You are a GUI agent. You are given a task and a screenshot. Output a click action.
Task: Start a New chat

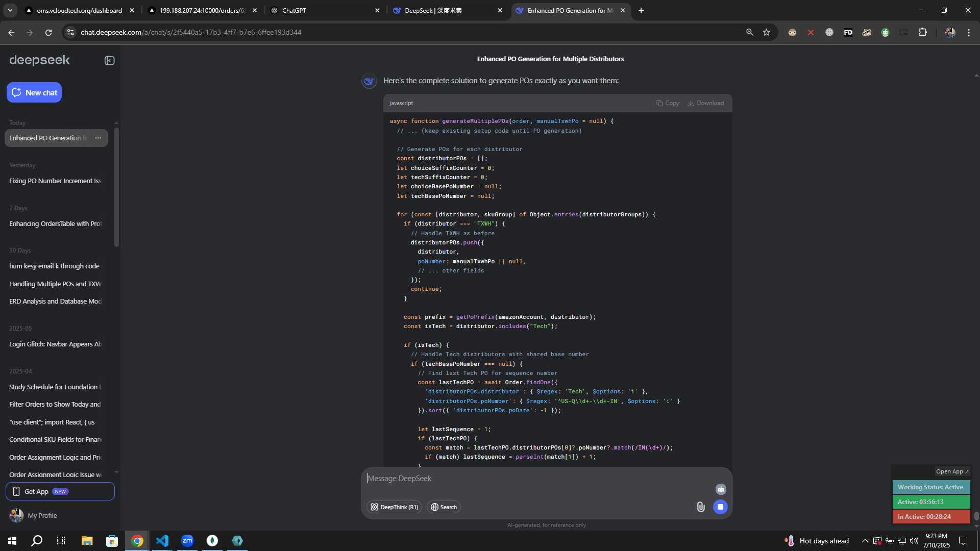tap(34, 92)
